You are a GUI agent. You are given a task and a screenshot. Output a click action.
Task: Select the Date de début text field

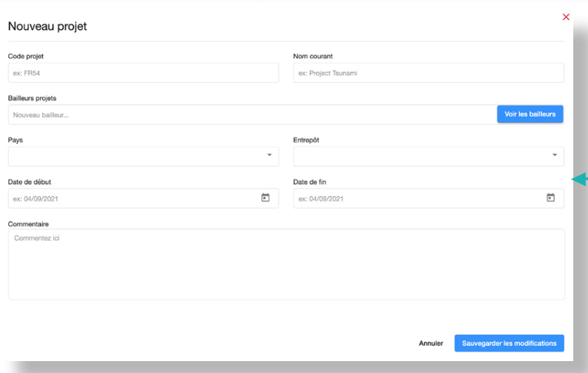point(133,198)
